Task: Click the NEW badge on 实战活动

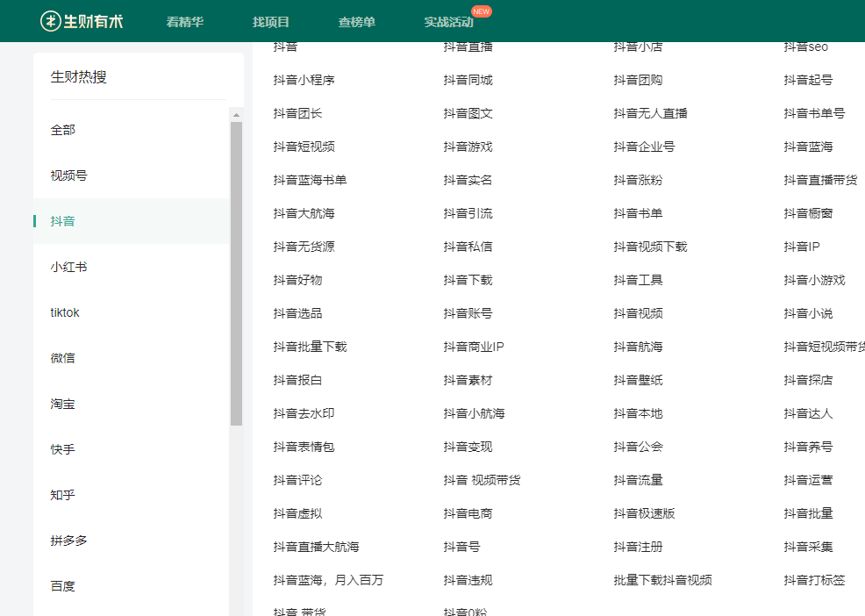Action: 481,11
